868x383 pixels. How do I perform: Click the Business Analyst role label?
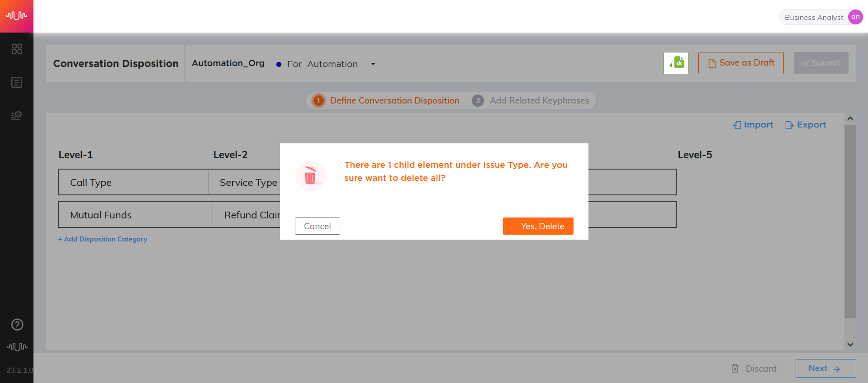click(814, 17)
